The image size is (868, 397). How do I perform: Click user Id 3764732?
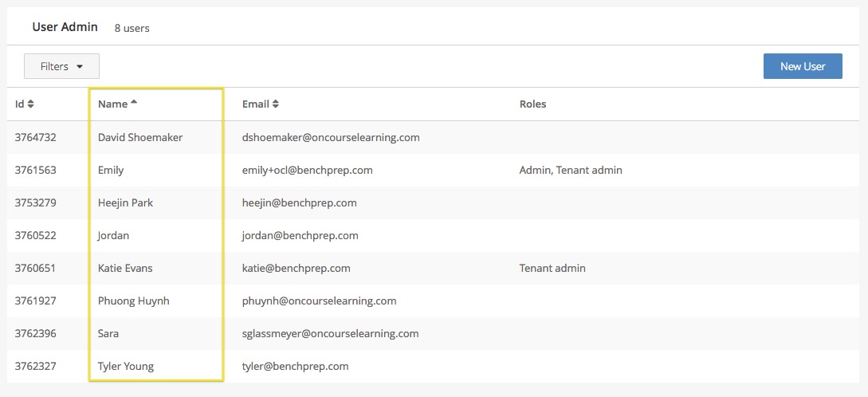[x=36, y=137]
